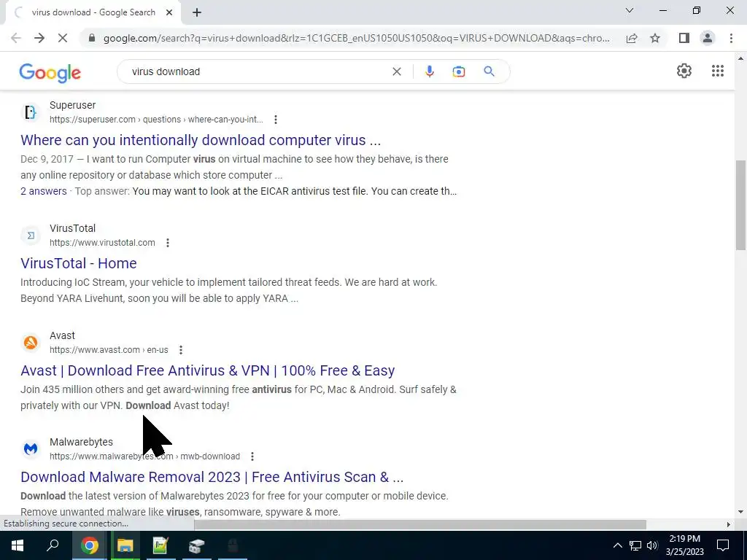Viewport: 747px width, 560px height.
Task: Open Avast Download Free Antivirus link
Action: pyautogui.click(x=208, y=370)
